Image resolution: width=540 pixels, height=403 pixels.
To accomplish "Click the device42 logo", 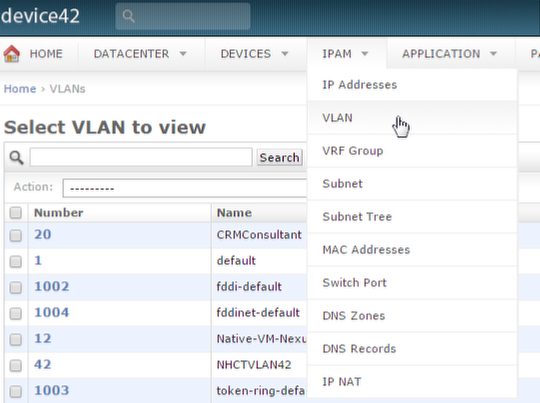I will pos(40,16).
